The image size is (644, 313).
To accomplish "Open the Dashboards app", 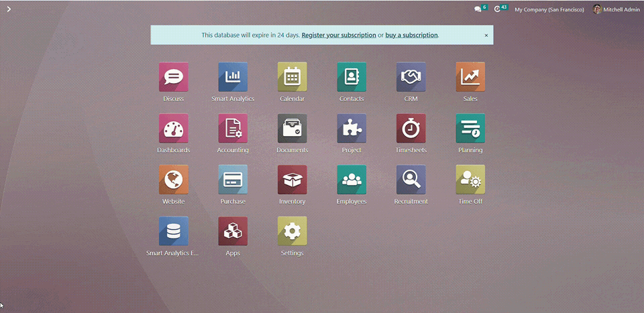I will 174,129.
